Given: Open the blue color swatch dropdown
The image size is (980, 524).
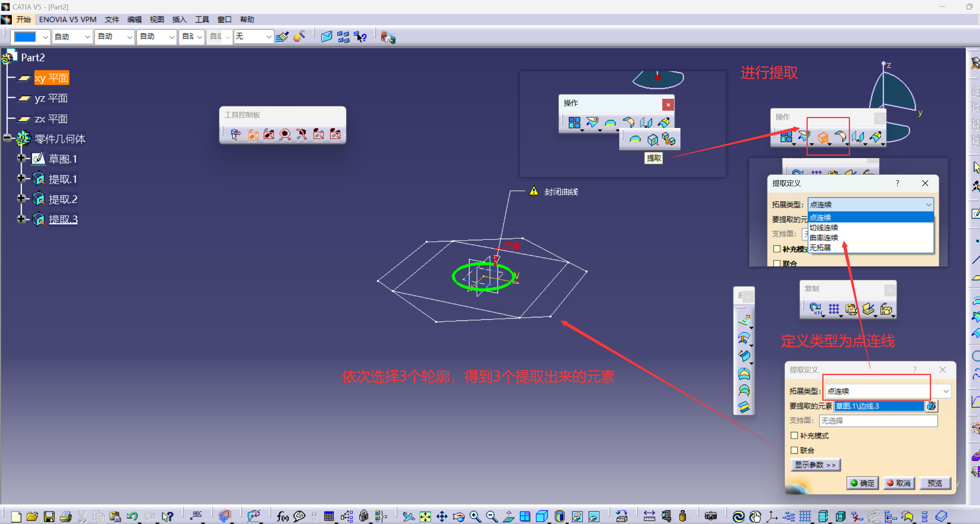Looking at the screenshot, I should pos(45,37).
